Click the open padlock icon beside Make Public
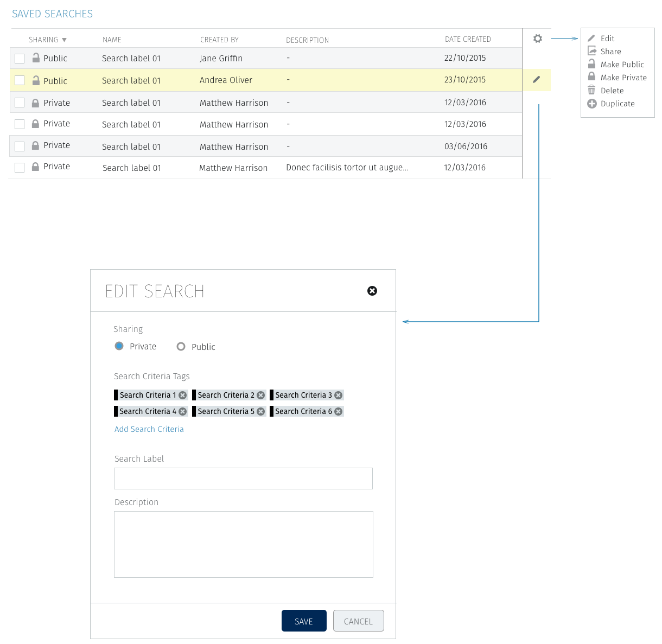The height and width of the screenshot is (644, 662). (591, 64)
